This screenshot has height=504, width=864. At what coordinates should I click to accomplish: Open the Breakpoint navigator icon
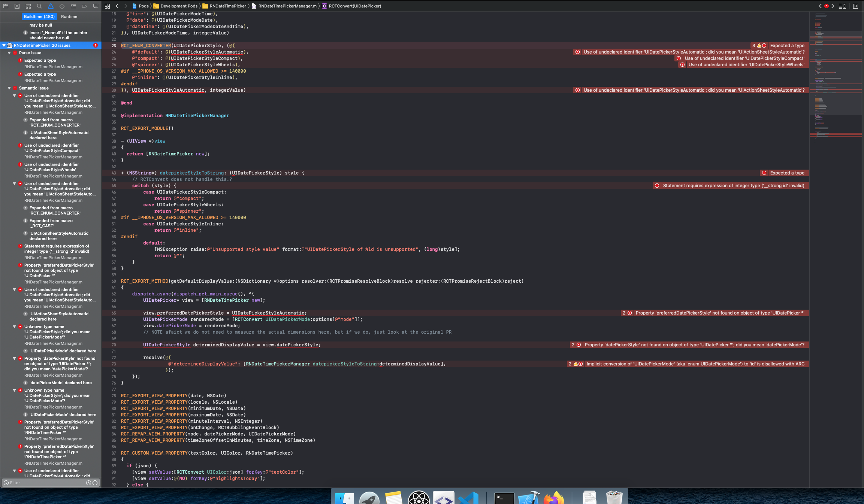[84, 6]
